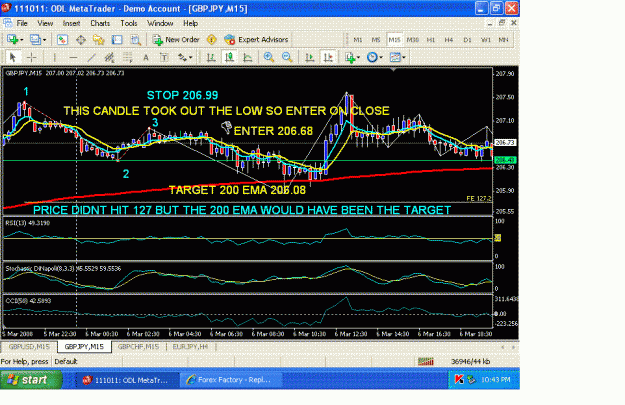
Task: Select the Fibonacci Retracement tool
Action: click(128, 57)
